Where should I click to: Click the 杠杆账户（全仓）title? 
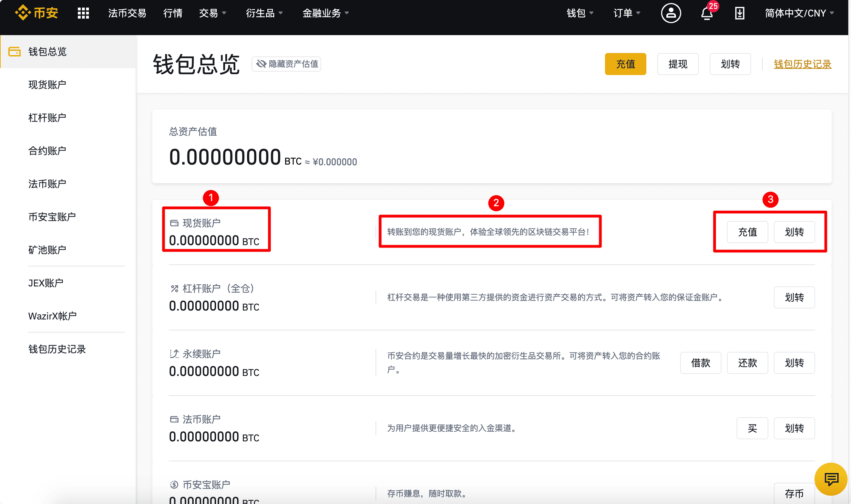coord(219,288)
